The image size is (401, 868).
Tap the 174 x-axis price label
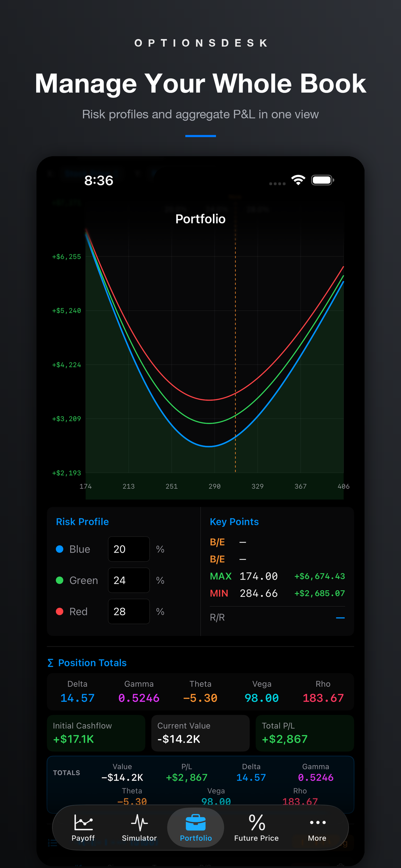86,486
